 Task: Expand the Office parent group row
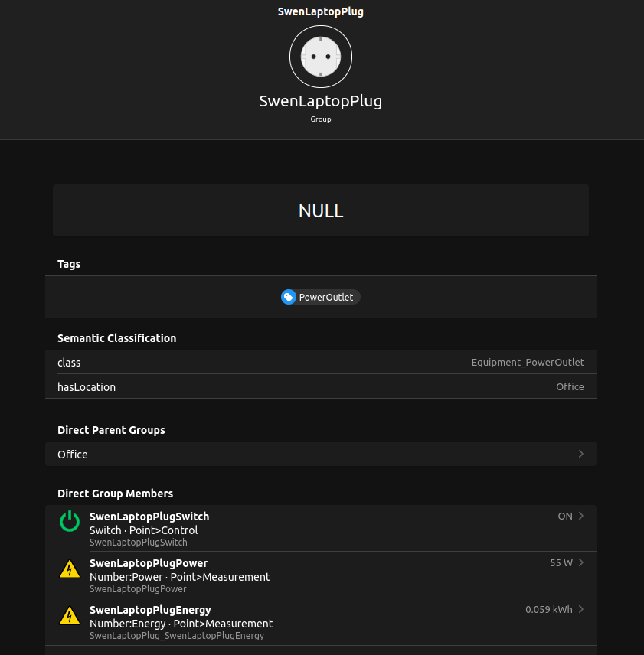[321, 454]
